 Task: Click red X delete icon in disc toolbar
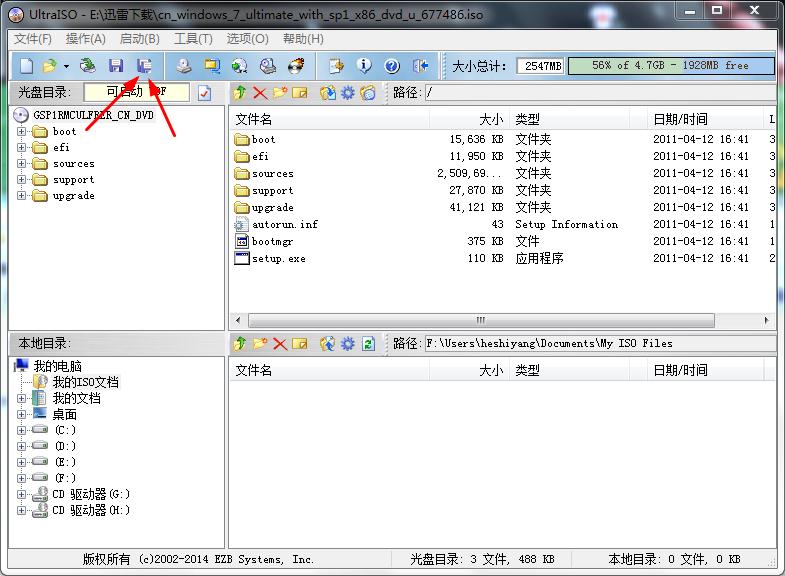pyautogui.click(x=260, y=93)
